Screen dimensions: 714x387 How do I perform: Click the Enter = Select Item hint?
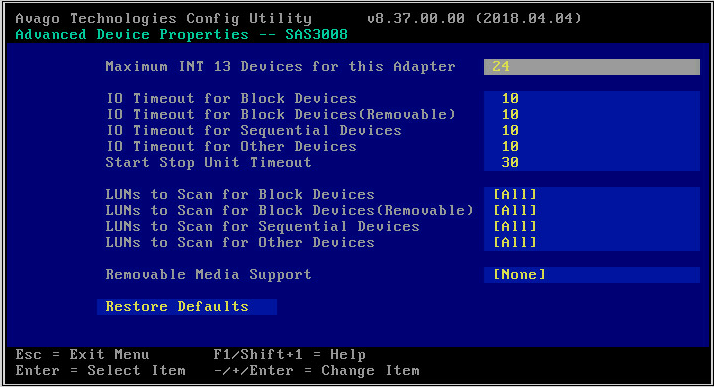tap(101, 371)
